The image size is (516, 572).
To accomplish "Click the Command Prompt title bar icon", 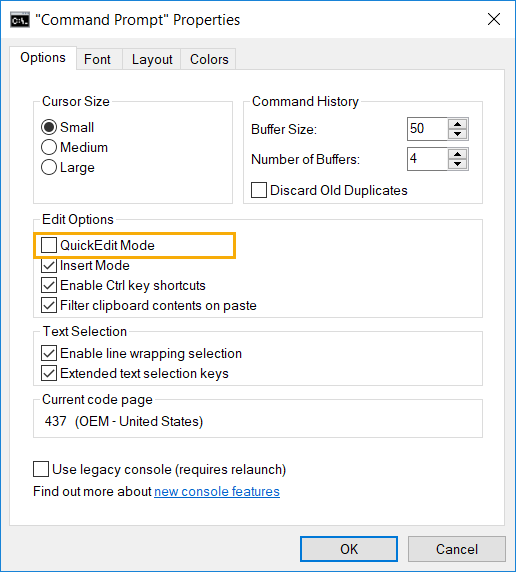I will [20, 20].
